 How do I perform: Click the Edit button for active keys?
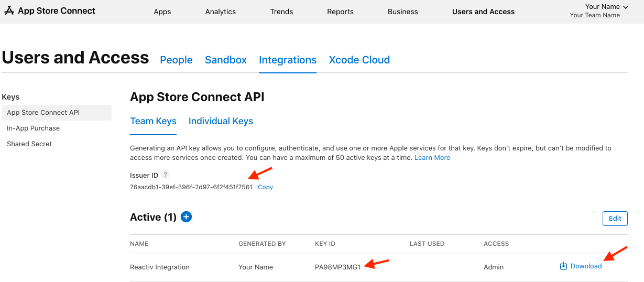615,219
